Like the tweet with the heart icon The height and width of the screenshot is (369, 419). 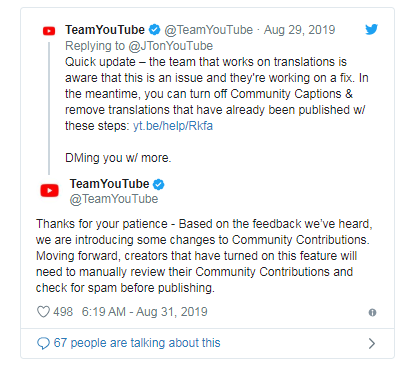point(43,312)
